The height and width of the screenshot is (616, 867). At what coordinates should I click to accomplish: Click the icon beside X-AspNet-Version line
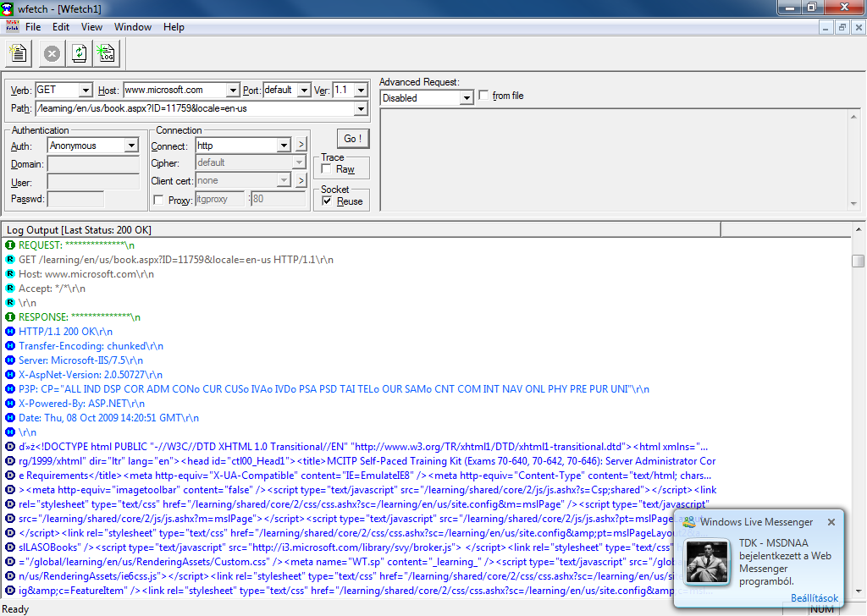[x=10, y=374]
